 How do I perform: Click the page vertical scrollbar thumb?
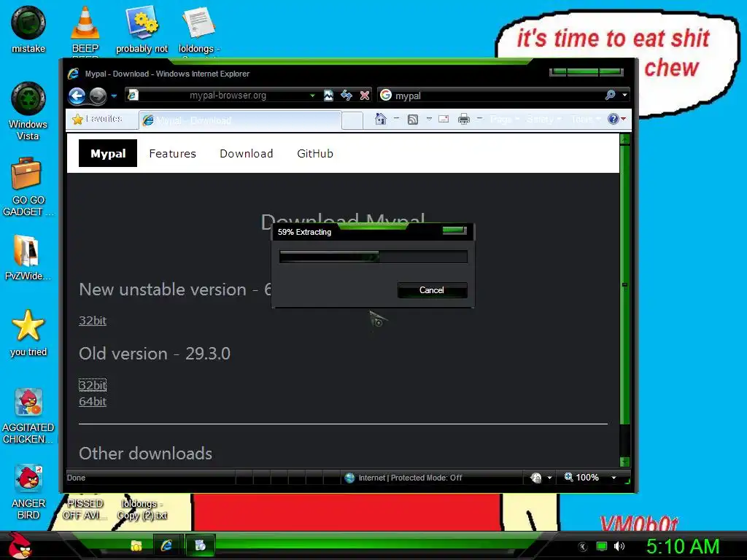point(624,284)
